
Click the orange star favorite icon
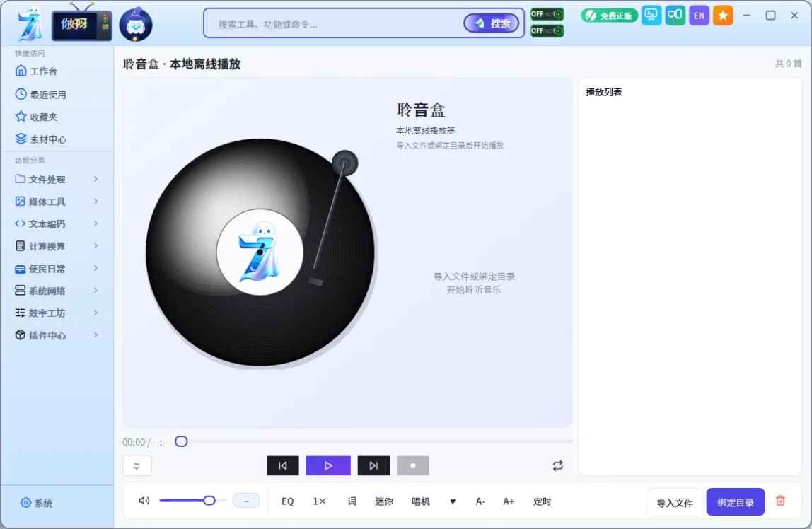[x=723, y=16]
